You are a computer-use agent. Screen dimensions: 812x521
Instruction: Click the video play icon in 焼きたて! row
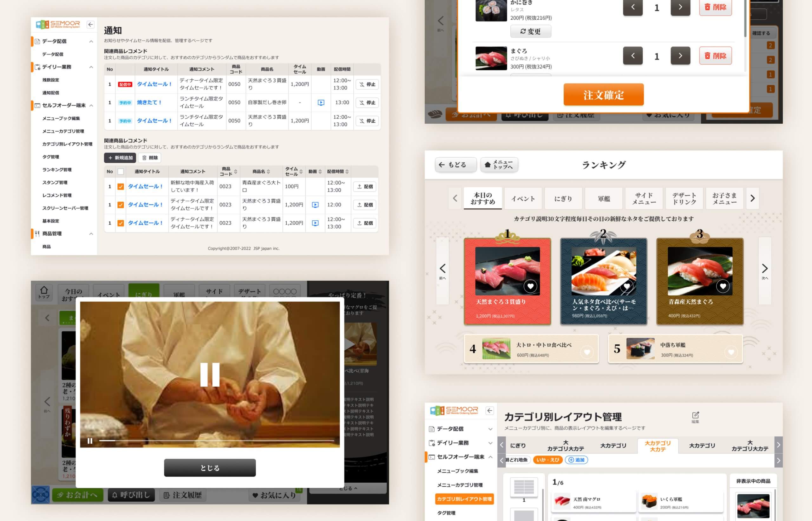(321, 102)
